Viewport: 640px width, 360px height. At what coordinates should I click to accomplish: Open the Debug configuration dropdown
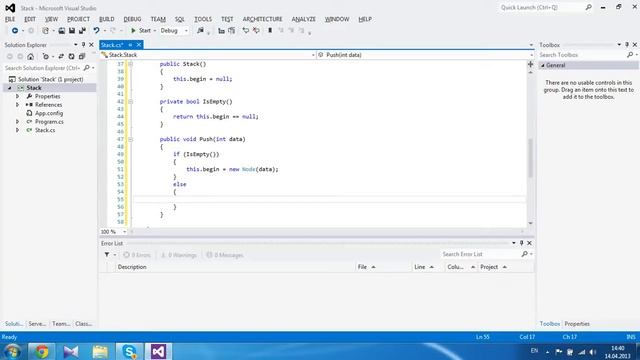(x=174, y=31)
